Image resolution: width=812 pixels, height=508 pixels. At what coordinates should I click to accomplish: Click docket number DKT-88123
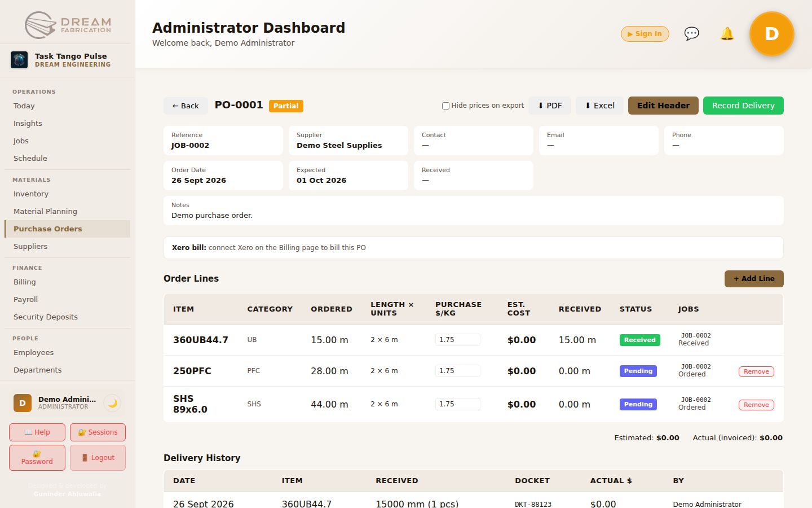click(x=533, y=504)
